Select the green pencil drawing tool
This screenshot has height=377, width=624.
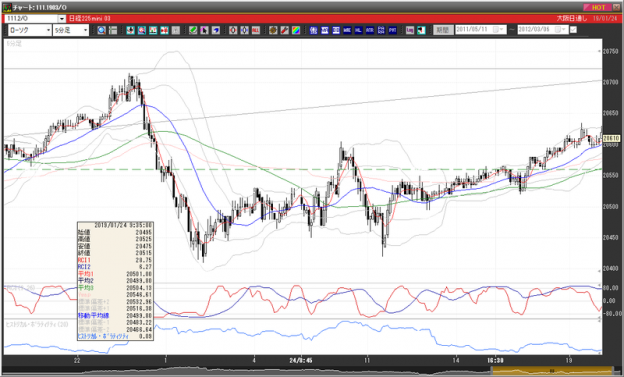point(193,30)
